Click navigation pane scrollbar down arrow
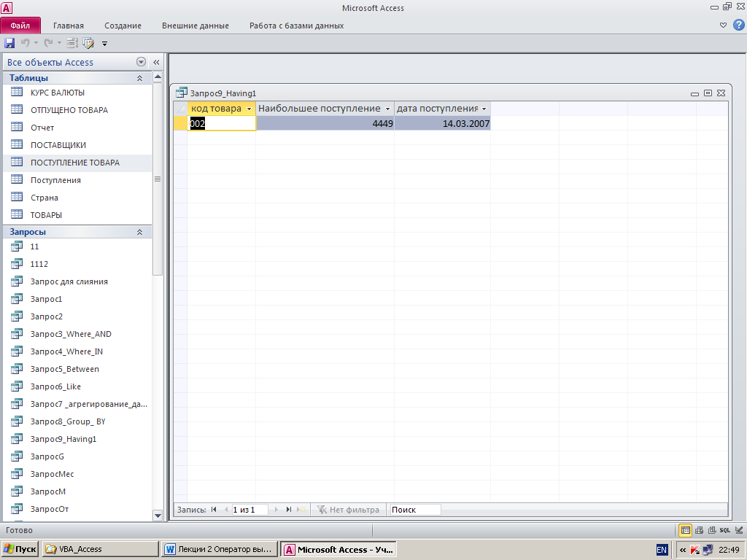This screenshot has height=560, width=747. (x=158, y=516)
